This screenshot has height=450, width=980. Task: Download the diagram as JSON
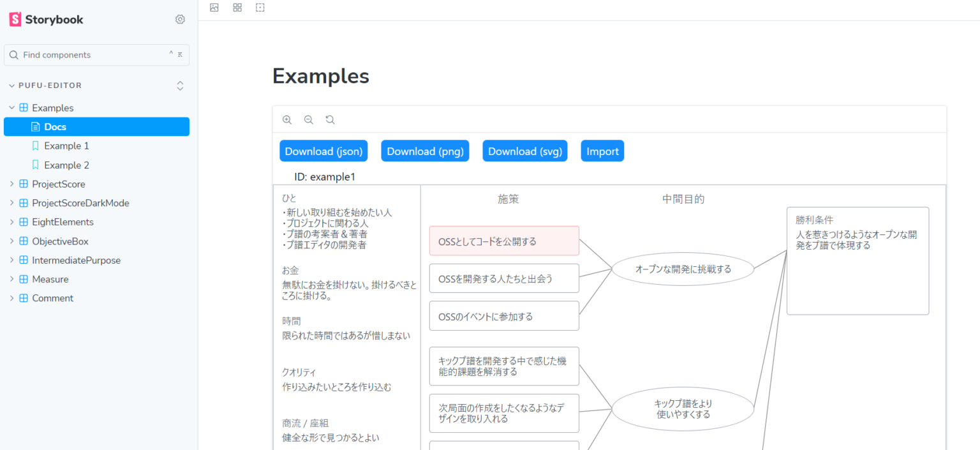click(x=323, y=151)
